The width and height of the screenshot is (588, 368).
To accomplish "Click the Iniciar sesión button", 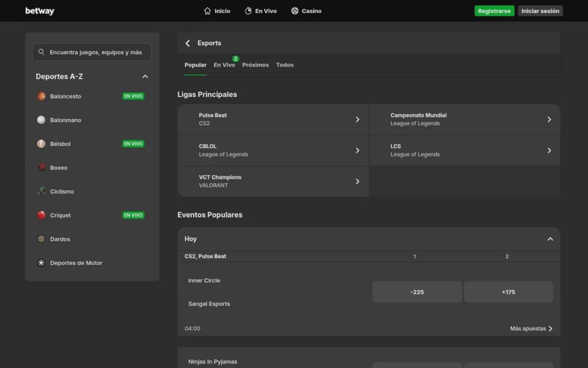I will (540, 11).
